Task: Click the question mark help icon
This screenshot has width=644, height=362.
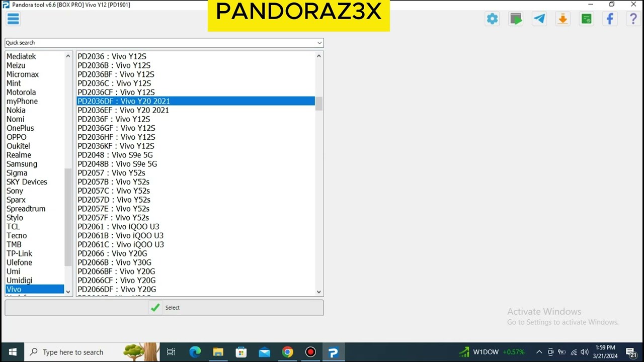Action: point(633,19)
